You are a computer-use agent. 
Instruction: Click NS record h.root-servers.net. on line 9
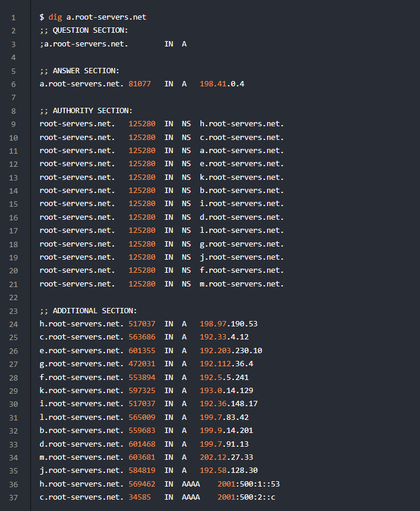coord(242,124)
